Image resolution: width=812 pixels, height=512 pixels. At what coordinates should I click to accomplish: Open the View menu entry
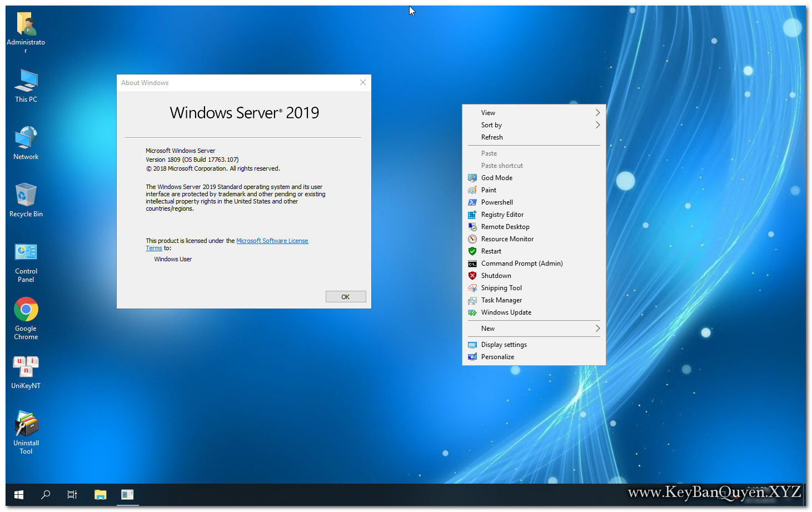pos(534,113)
